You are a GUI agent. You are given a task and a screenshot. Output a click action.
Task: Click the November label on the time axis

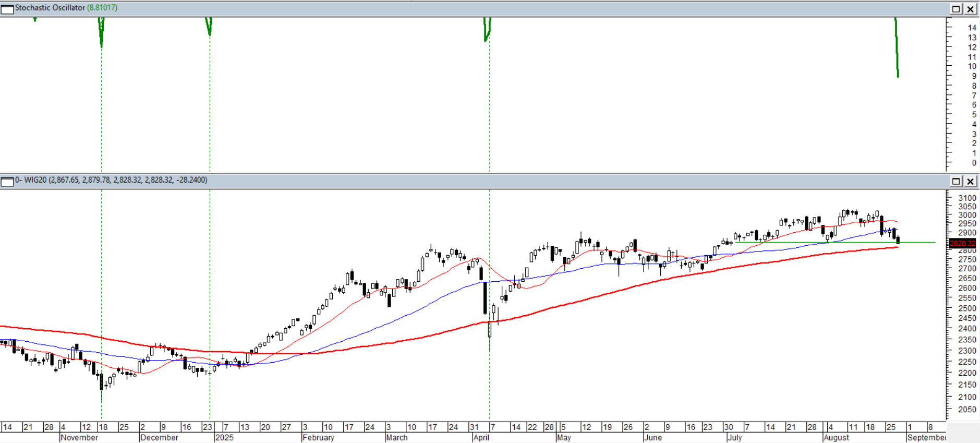pos(79,437)
